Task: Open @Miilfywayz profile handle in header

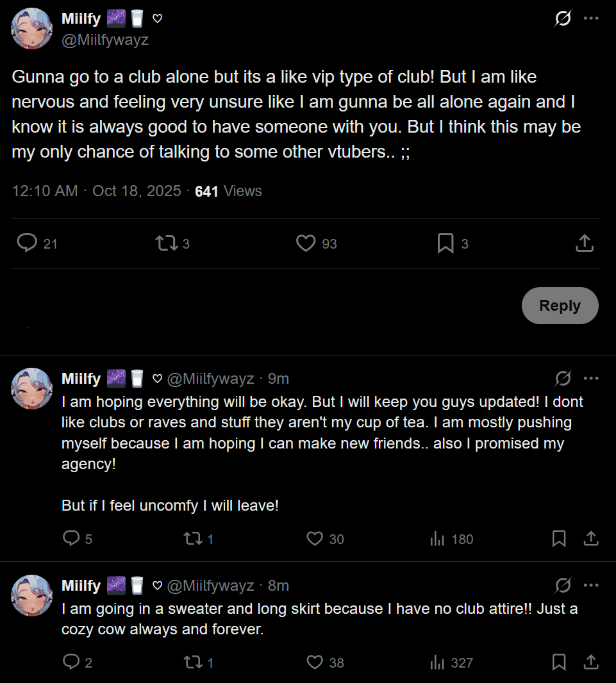Action: pos(105,40)
